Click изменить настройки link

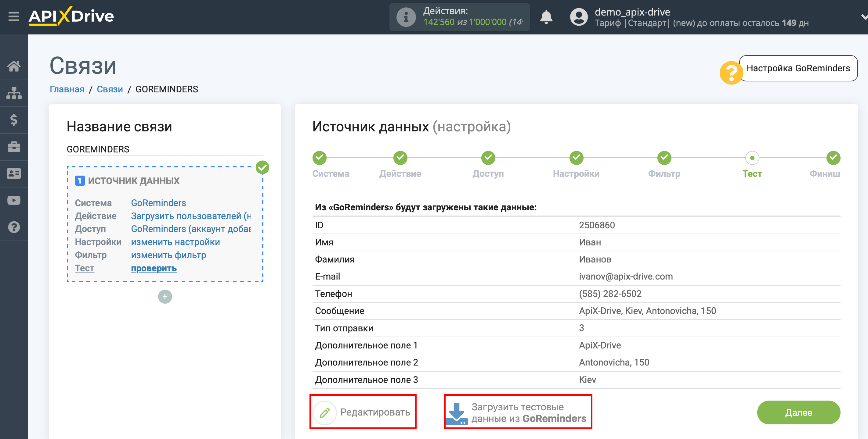[175, 242]
